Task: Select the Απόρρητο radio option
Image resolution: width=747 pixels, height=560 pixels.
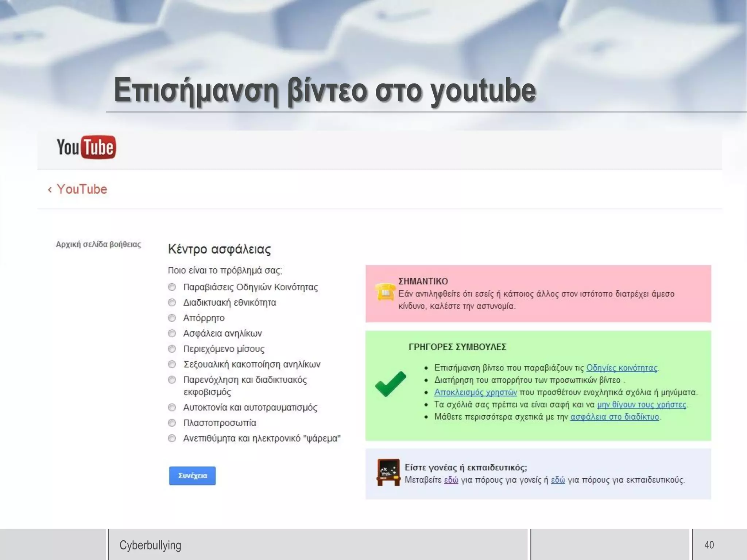Action: pyautogui.click(x=172, y=318)
